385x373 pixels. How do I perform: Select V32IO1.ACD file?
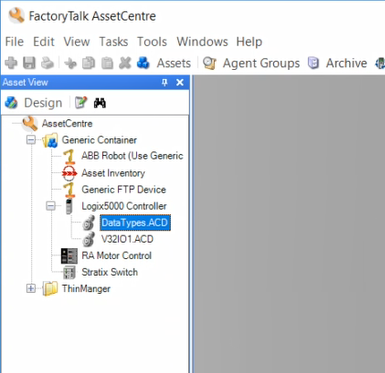pyautogui.click(x=127, y=239)
